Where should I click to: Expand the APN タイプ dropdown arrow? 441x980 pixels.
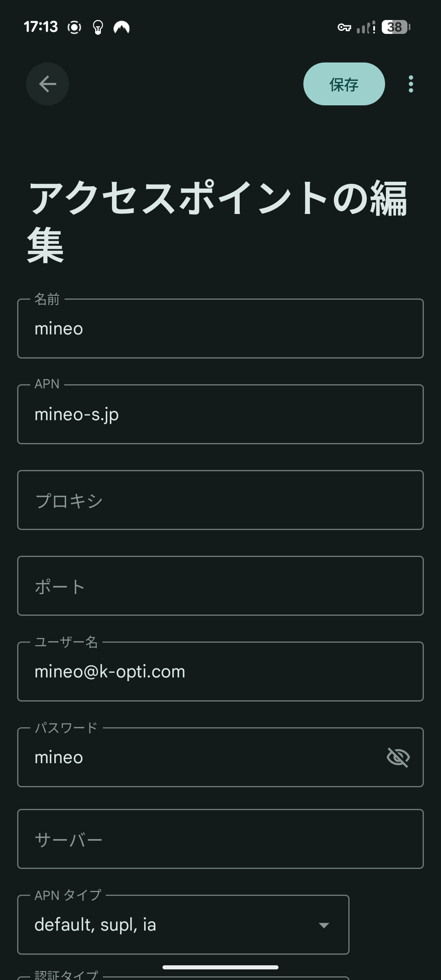point(324,925)
